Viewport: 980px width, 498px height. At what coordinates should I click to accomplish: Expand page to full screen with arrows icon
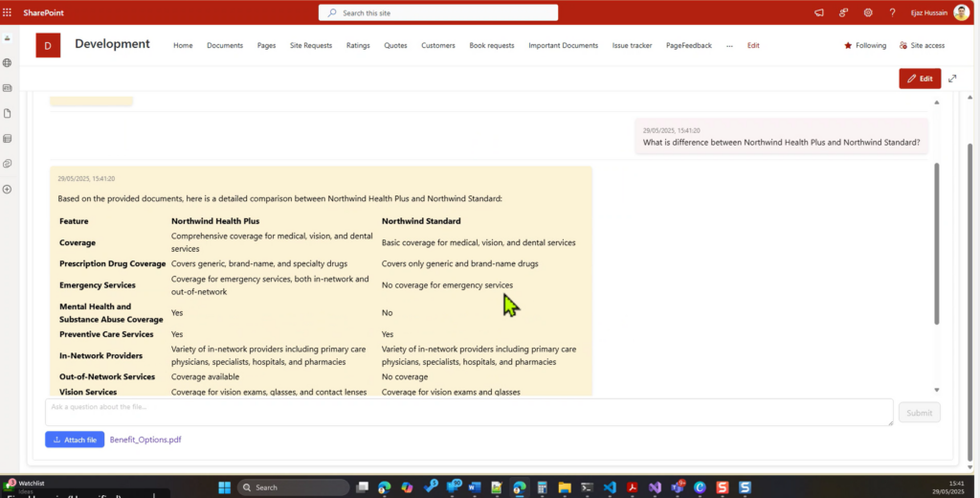tap(952, 79)
